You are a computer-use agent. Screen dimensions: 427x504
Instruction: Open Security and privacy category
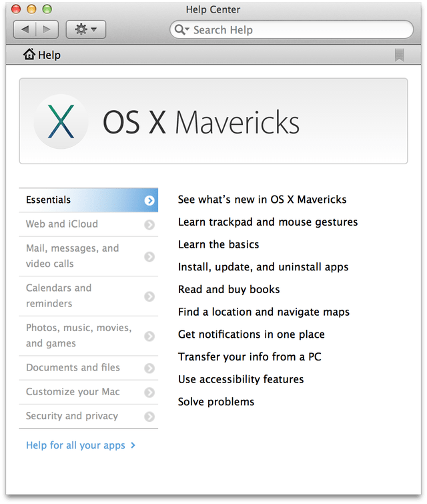pos(72,416)
